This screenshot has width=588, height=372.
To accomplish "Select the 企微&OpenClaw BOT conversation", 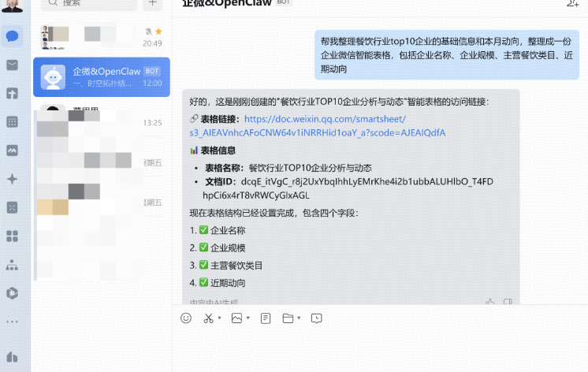I will (x=101, y=77).
